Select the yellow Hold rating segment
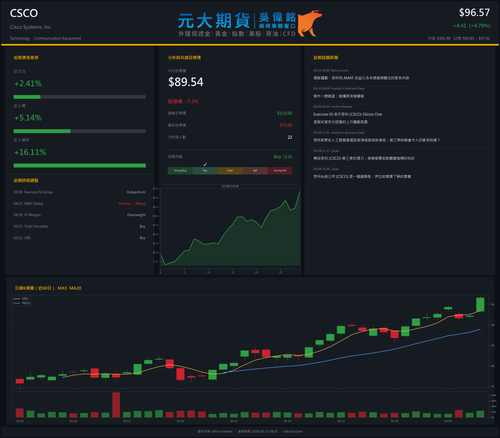Screen dimensions: 500x438 tap(230, 171)
